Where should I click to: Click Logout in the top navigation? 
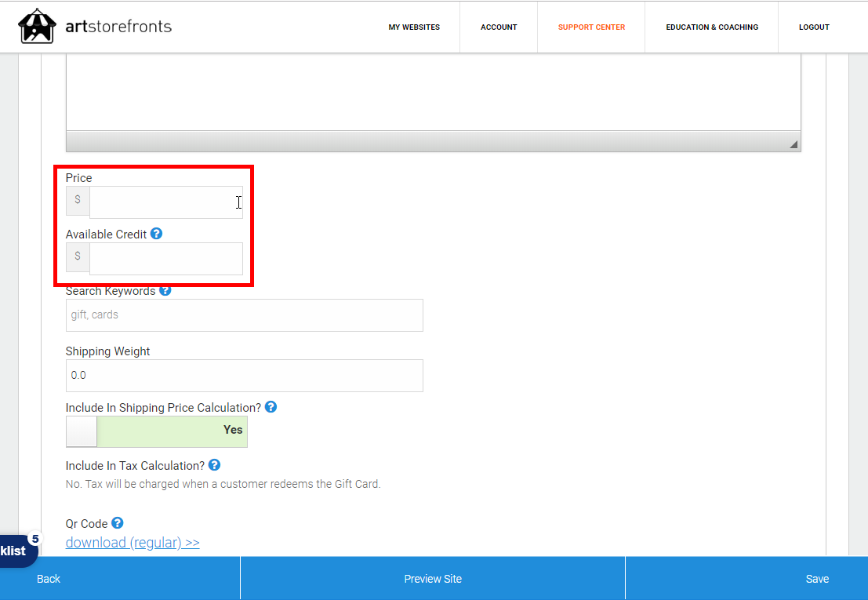point(814,27)
